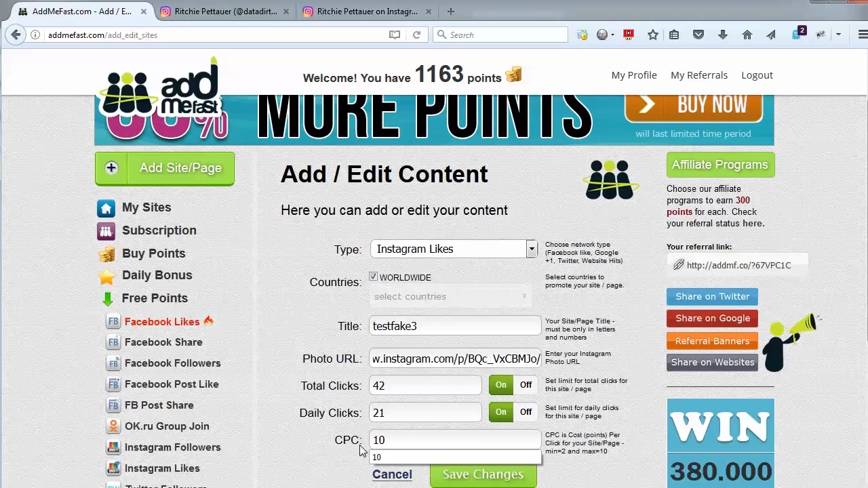The height and width of the screenshot is (488, 868).
Task: Turn Total Clicks limit On
Action: [500, 385]
